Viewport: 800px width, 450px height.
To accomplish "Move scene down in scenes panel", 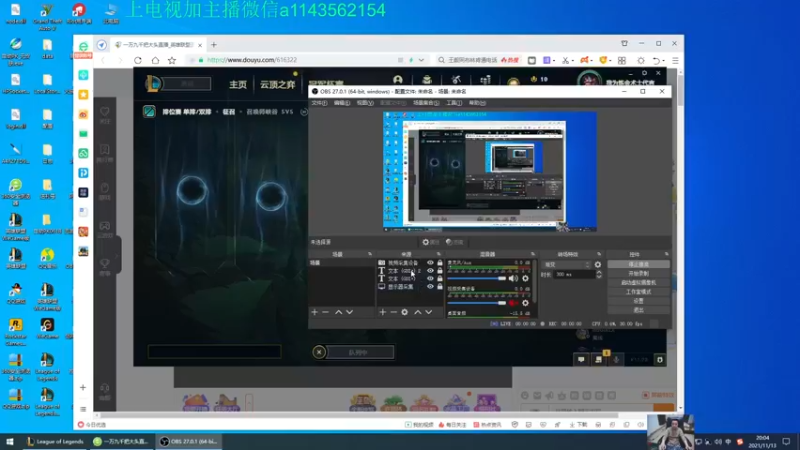I will coord(349,312).
